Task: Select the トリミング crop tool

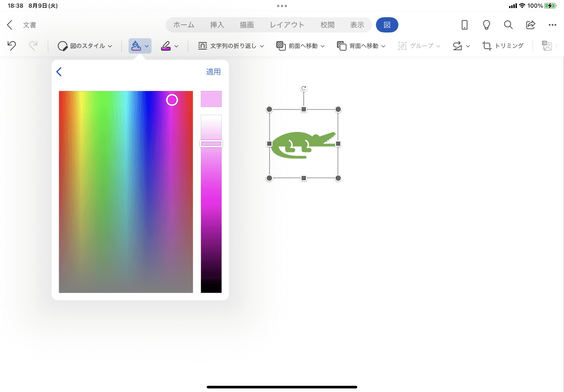Action: [x=503, y=46]
